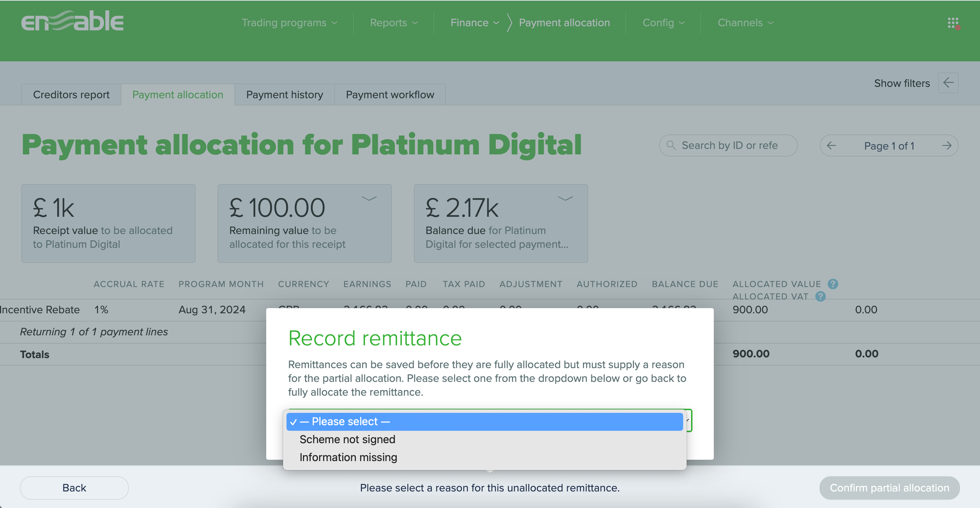Click Tax Paid column header
Screen dimensions: 980x508
464,284
